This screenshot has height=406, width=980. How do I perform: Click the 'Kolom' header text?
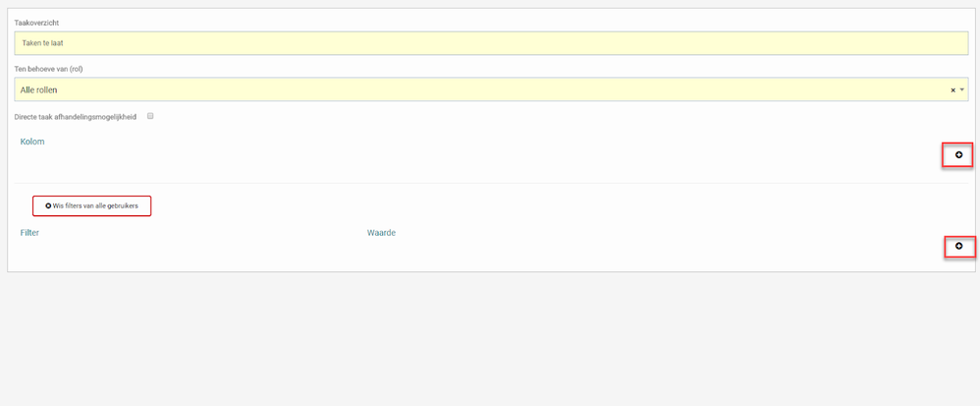click(32, 142)
